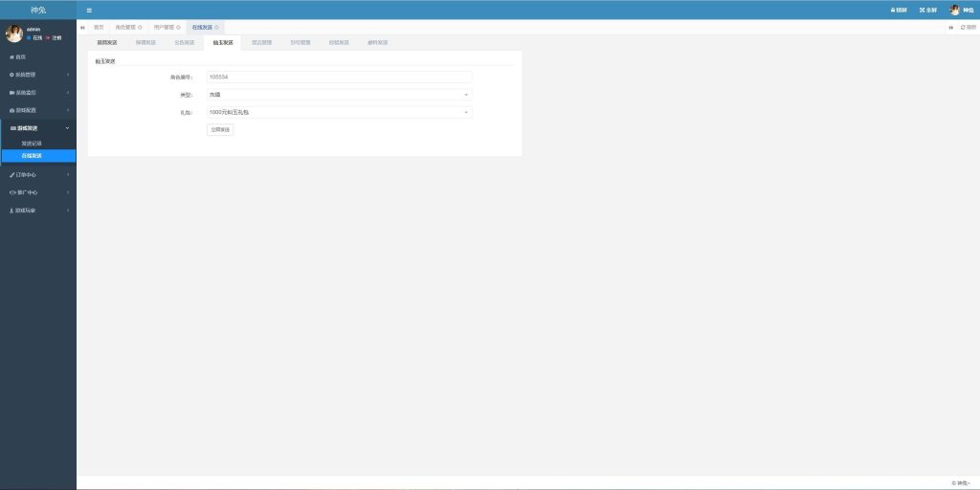This screenshot has height=490, width=980.
Task: Click the 角色编号 input field
Action: click(339, 77)
